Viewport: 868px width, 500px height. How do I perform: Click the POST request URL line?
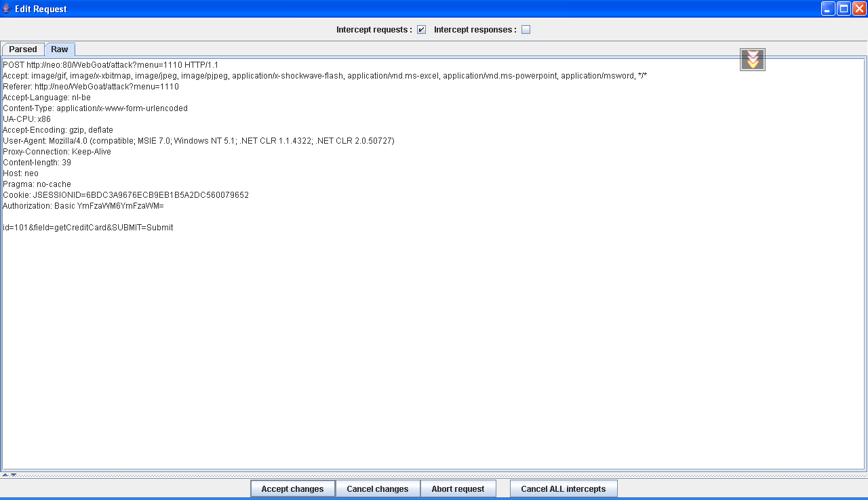pos(110,65)
